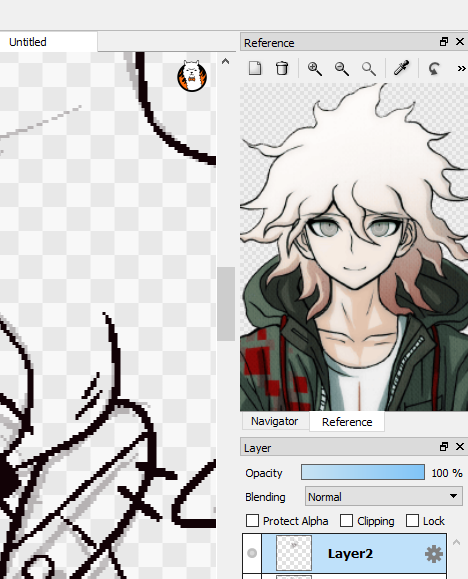This screenshot has height=579, width=468.
Task: Click the canvas scroll up arrow
Action: pyautogui.click(x=225, y=61)
